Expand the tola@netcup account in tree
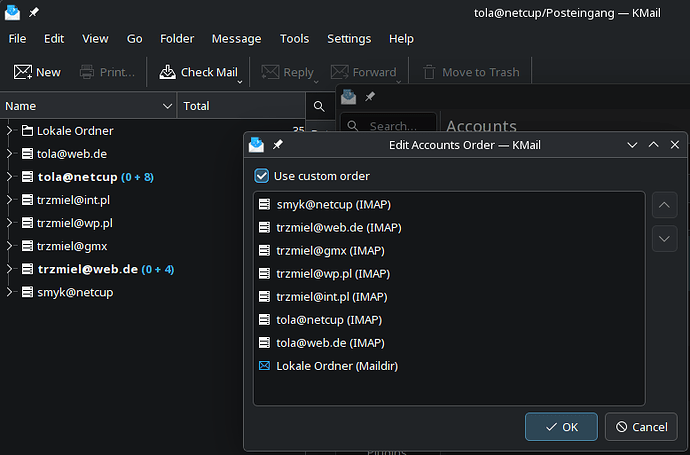The height and width of the screenshot is (455, 690). click(9, 177)
